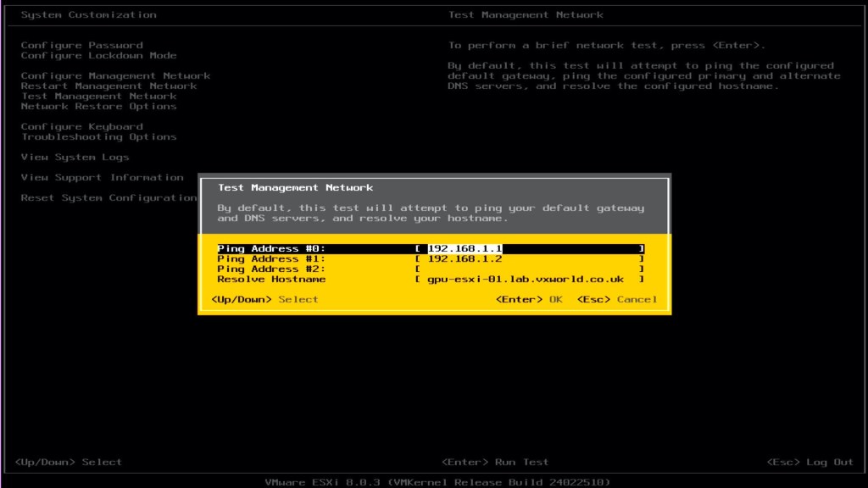Open Network Restore Options
The image size is (868, 488).
pos(98,106)
